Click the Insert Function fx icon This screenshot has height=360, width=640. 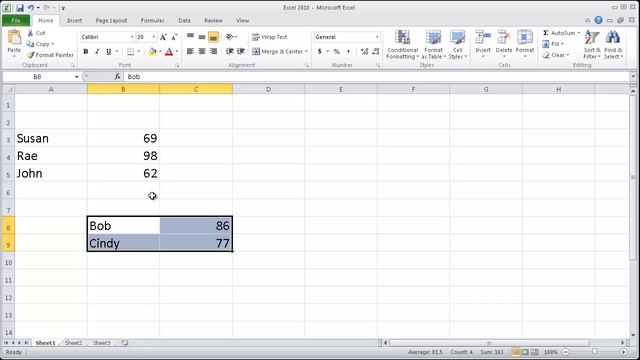[x=117, y=77]
